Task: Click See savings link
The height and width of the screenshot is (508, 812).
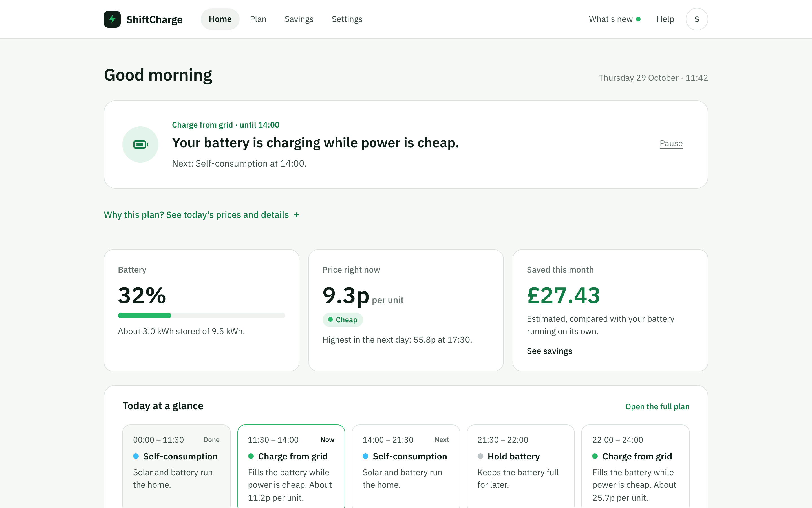Action: point(549,351)
